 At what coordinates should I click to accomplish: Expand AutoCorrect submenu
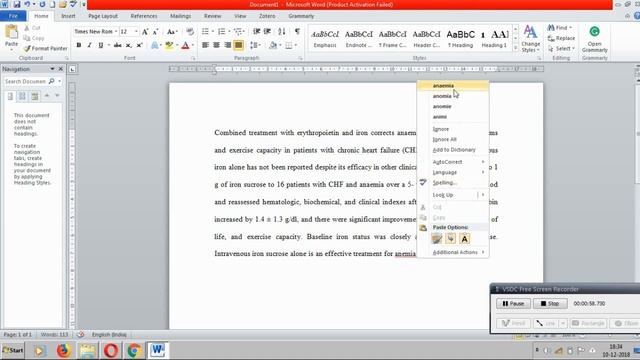(453, 162)
